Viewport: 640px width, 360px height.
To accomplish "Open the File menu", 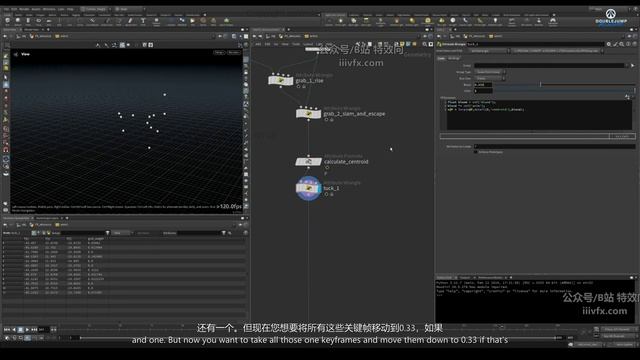I will [6, 9].
